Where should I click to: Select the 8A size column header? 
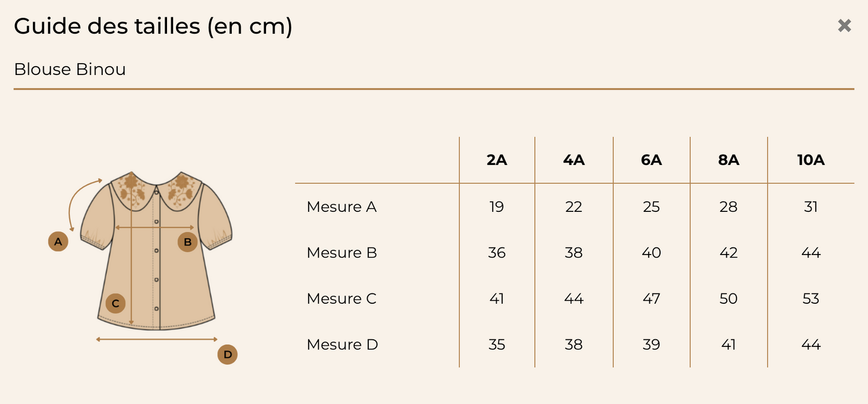(728, 160)
